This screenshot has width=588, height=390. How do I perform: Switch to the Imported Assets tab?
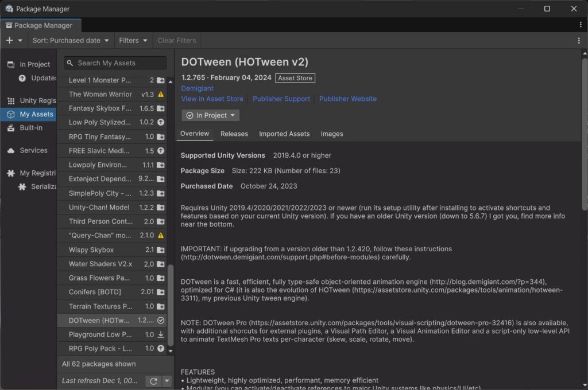point(284,134)
